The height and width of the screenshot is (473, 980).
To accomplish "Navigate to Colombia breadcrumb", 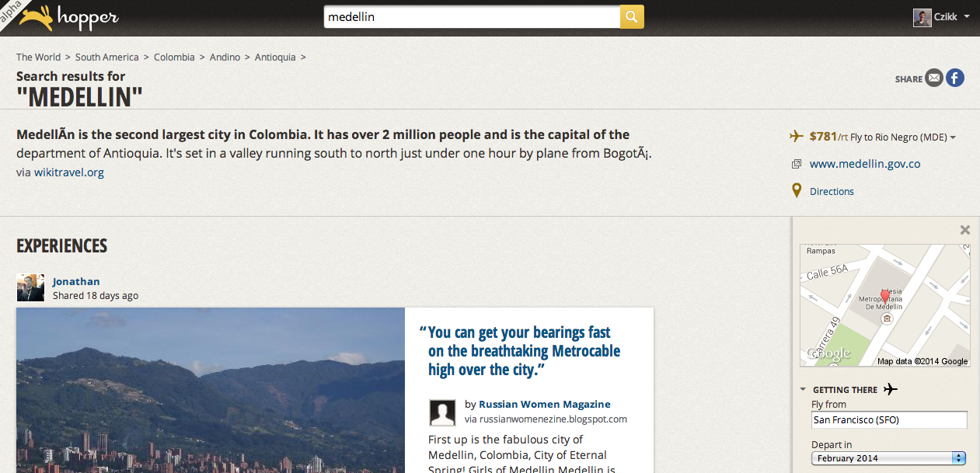I will (174, 57).
